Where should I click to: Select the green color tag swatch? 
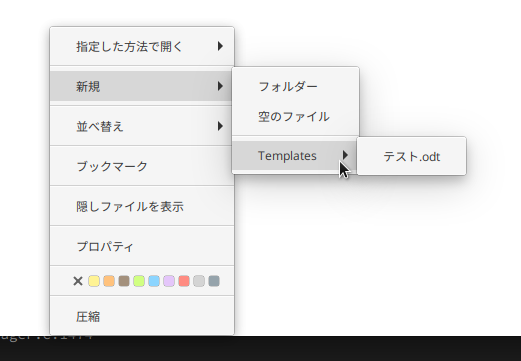coord(139,281)
